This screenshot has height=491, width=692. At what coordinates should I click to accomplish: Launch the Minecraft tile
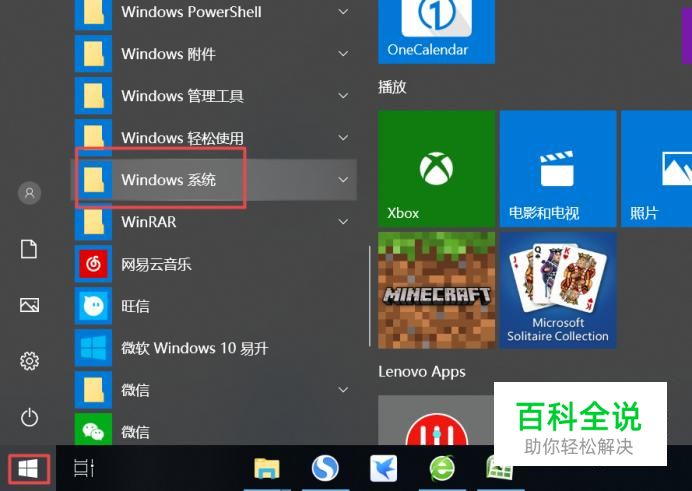(x=436, y=290)
